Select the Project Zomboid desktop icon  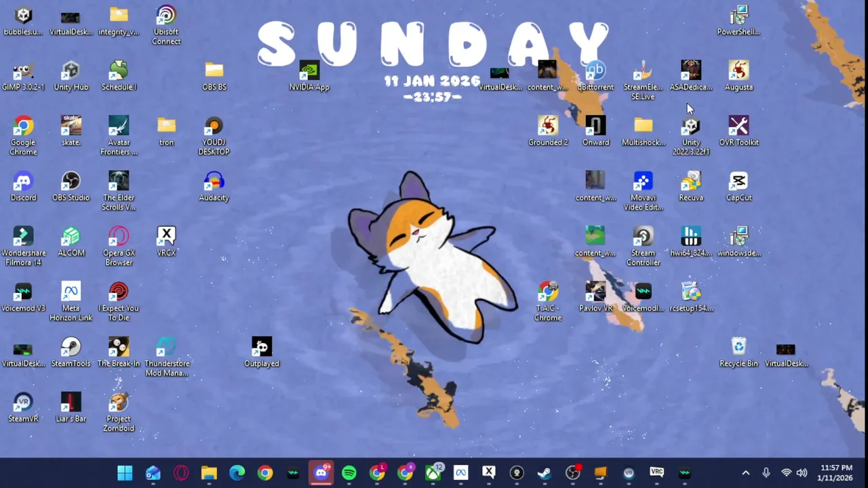(x=119, y=413)
